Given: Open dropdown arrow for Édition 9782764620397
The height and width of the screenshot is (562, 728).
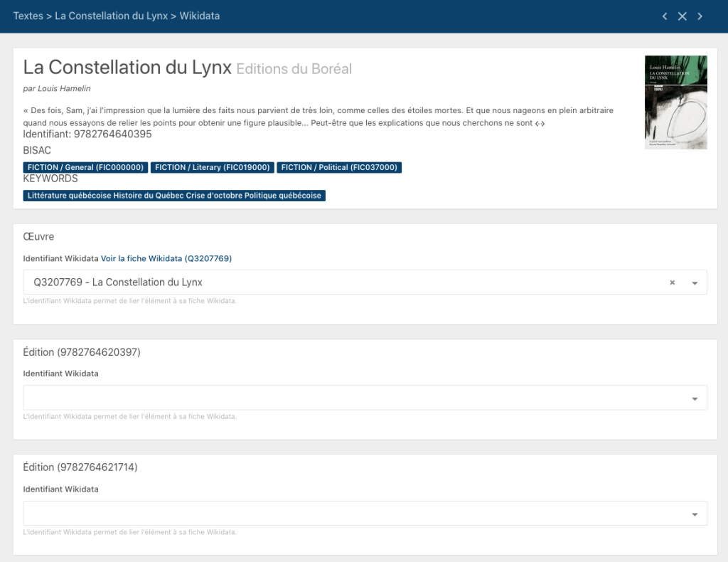Looking at the screenshot, I should (695, 398).
